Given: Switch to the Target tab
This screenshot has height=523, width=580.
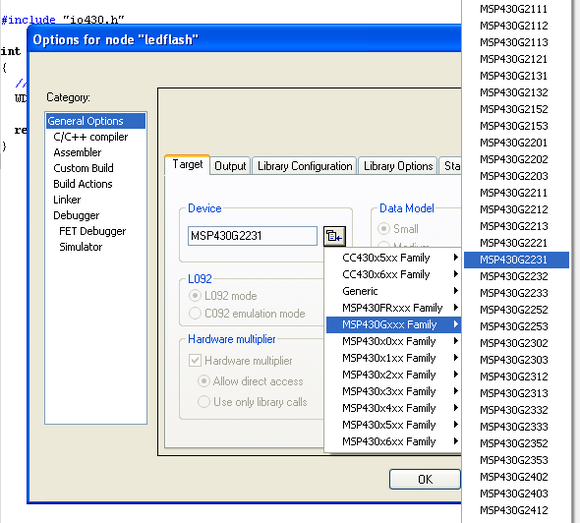Looking at the screenshot, I should tap(188, 164).
